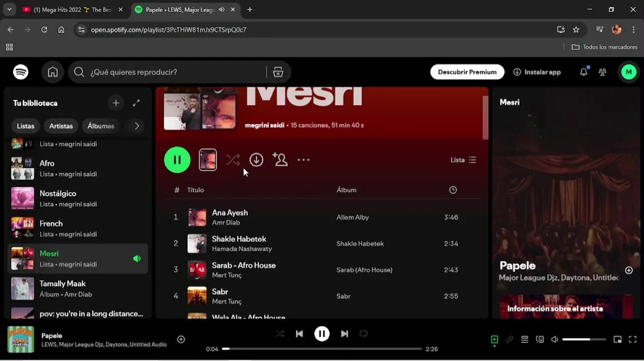Click the playlist preview thumbnail button
The width and height of the screenshot is (644, 361).
(x=208, y=160)
